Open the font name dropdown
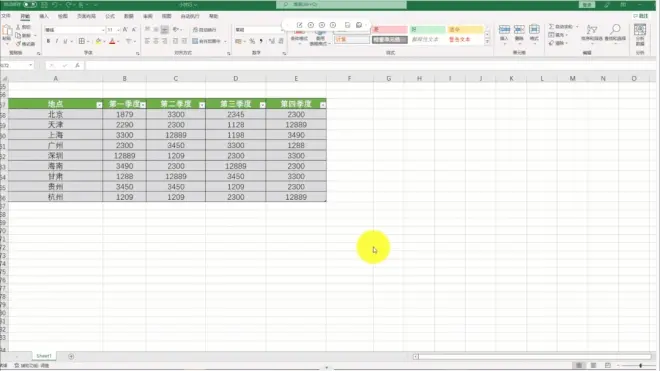 (103, 30)
